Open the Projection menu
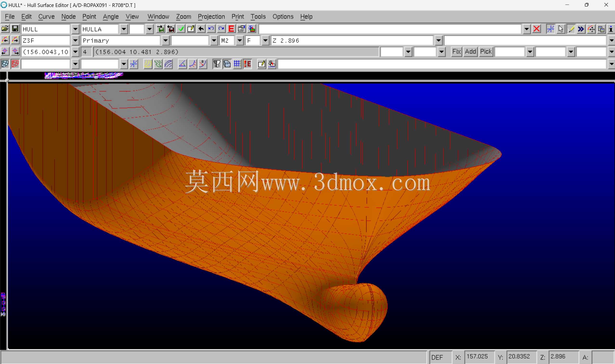Screen dimensions: 615x364 [211, 16]
